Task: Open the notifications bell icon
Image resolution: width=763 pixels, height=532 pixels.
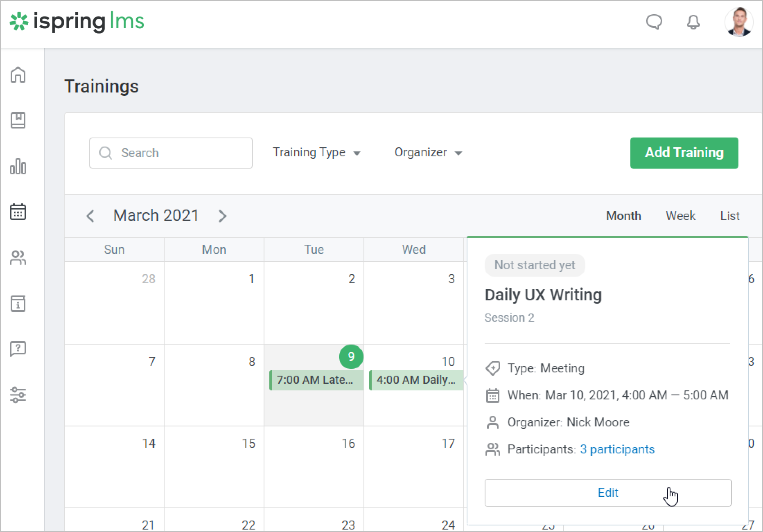Action: (x=693, y=22)
